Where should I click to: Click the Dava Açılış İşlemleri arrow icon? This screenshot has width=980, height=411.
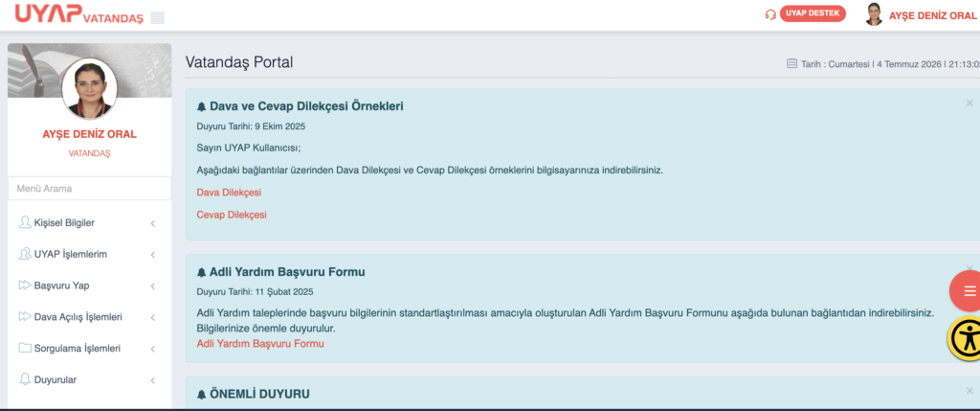[25, 316]
